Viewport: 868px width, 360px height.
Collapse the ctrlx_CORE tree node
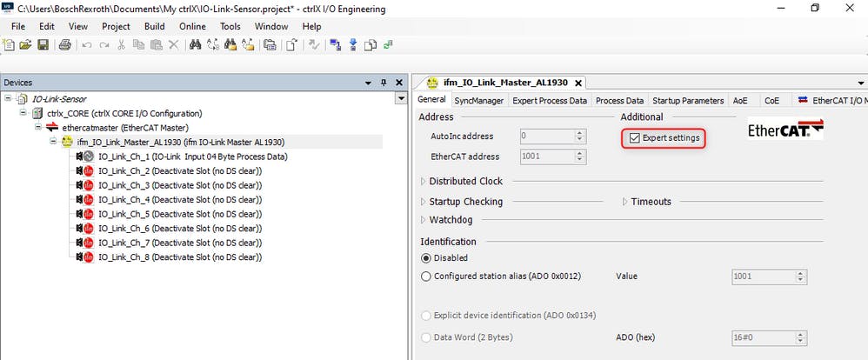pos(23,113)
